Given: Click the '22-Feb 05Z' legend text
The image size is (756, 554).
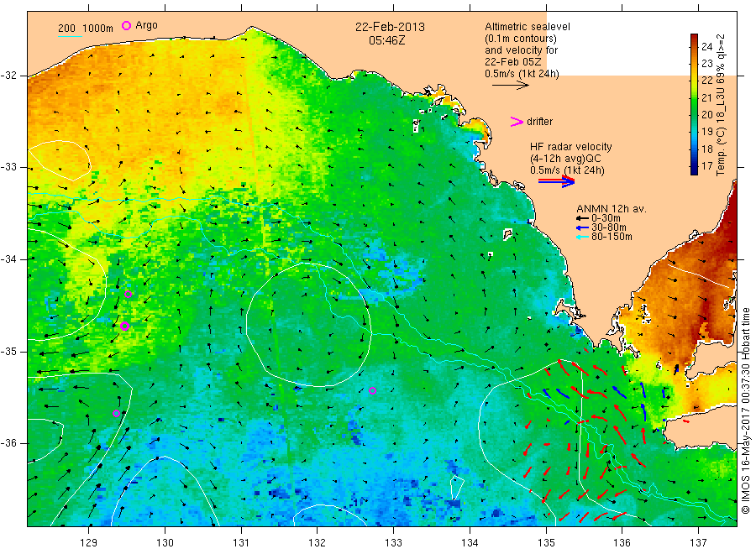Looking at the screenshot, I should pyautogui.click(x=513, y=62).
